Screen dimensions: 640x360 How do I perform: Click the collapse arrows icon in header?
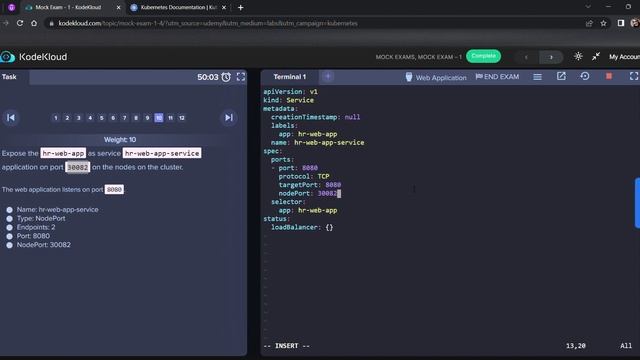596,56
